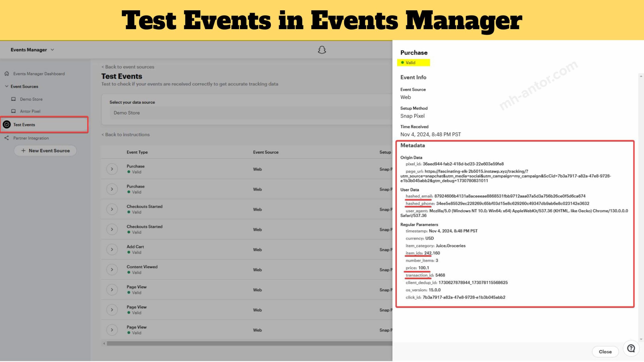644x362 pixels.
Task: Select Antor Pixel in sidebar
Action: point(30,111)
